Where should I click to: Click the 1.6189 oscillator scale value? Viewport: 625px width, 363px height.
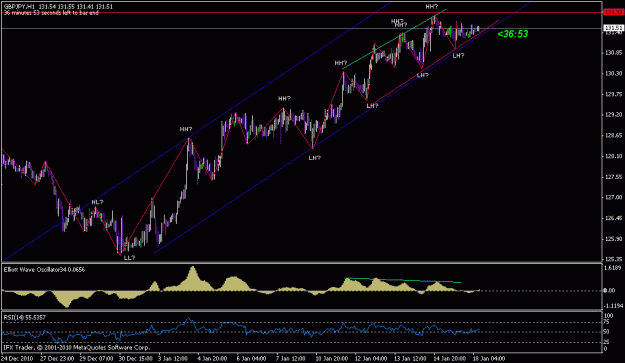pyautogui.click(x=614, y=268)
